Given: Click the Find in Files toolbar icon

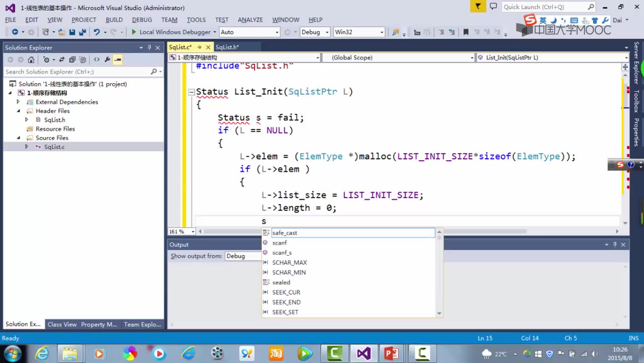Looking at the screenshot, I should click(x=396, y=32).
